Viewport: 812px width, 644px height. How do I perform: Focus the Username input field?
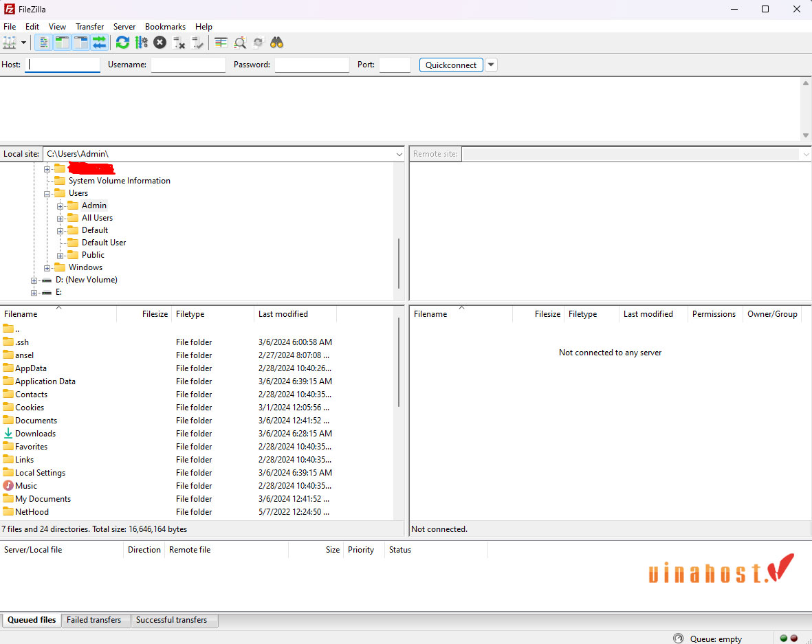tap(188, 65)
